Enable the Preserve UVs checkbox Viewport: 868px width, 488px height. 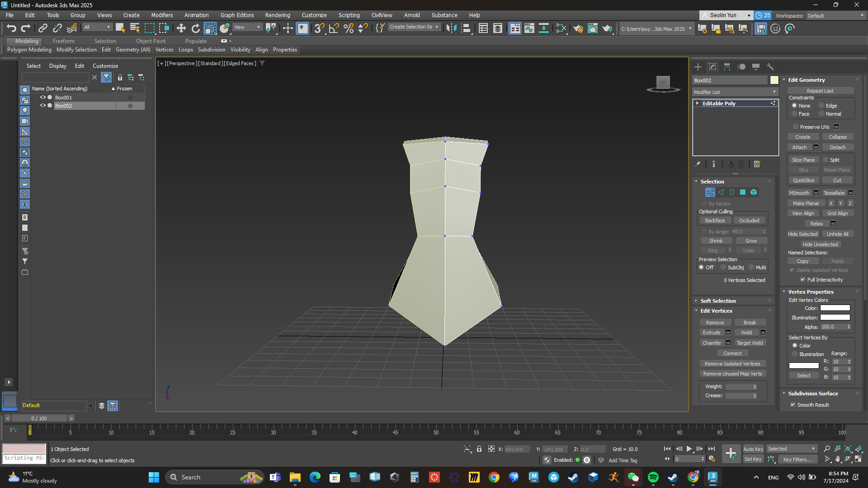pyautogui.click(x=796, y=127)
